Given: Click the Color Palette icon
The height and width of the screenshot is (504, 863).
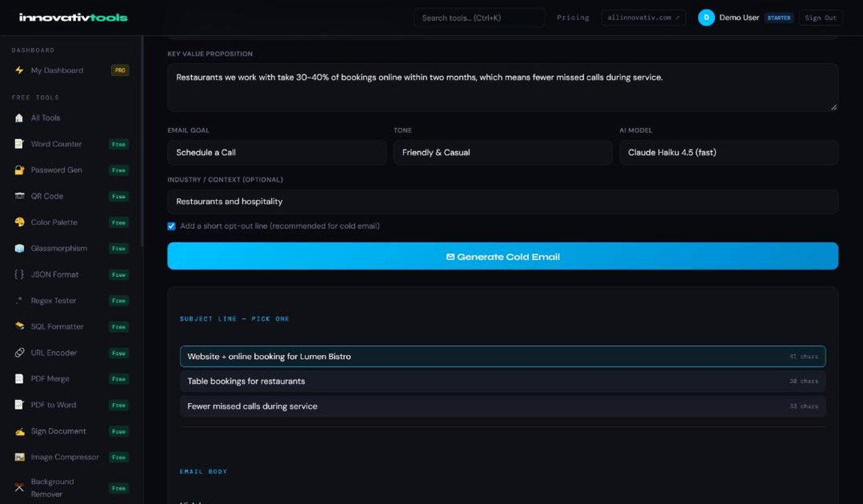Looking at the screenshot, I should click(19, 222).
